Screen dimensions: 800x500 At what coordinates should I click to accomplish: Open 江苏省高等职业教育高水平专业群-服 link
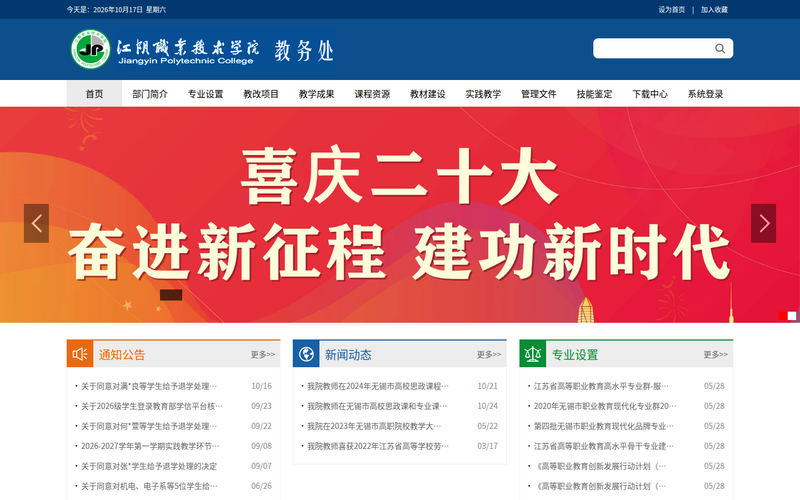coord(601,386)
